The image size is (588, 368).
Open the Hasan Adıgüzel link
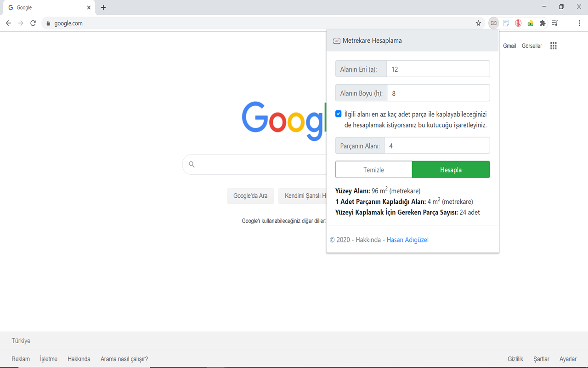point(407,240)
